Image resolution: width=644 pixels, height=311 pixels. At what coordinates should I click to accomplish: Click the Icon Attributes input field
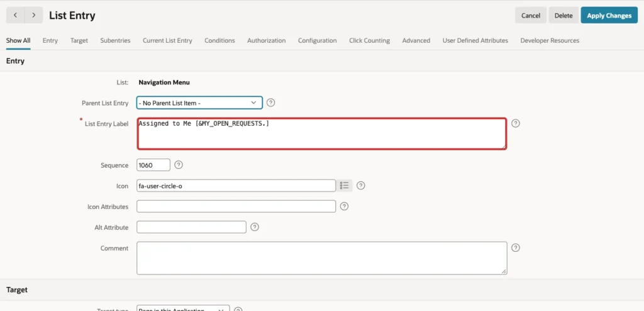(x=236, y=206)
